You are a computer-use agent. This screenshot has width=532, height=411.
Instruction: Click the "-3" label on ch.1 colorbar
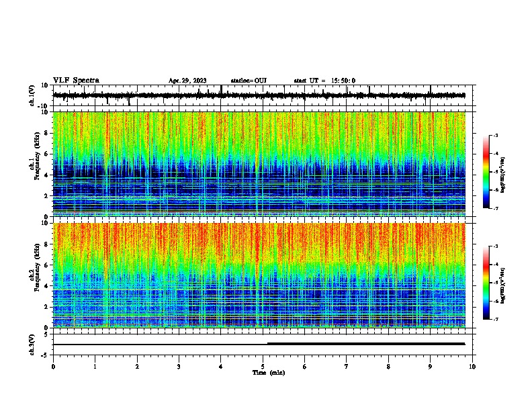[x=495, y=135]
